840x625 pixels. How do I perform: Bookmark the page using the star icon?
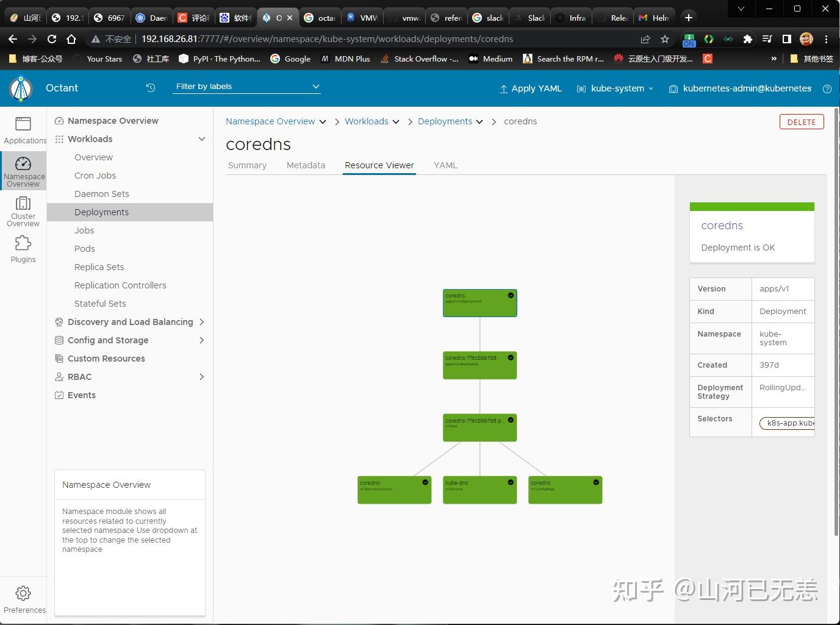pos(664,38)
